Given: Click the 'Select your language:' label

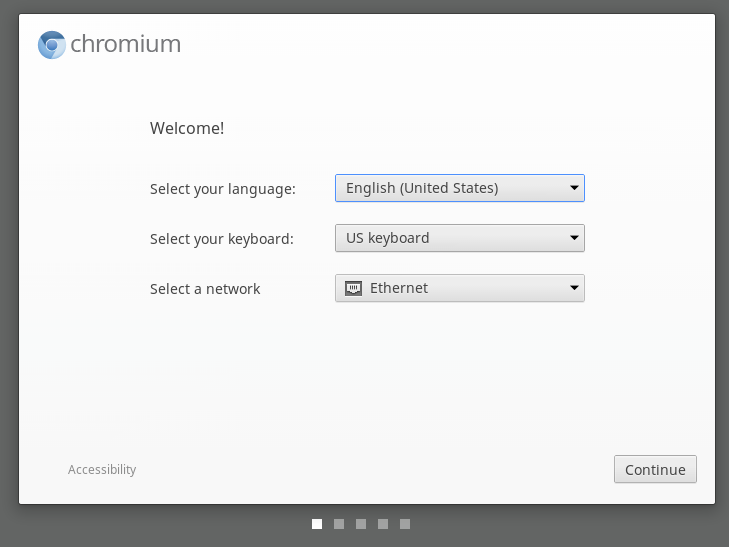Looking at the screenshot, I should (x=223, y=189).
